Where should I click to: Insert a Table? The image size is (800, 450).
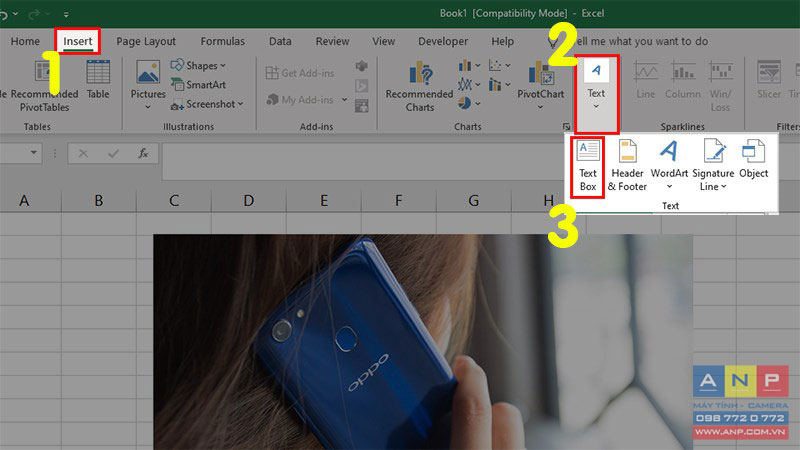click(97, 80)
